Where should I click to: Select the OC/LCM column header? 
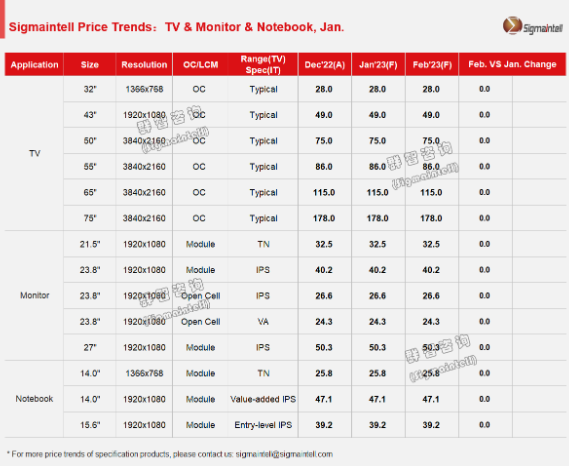(200, 65)
